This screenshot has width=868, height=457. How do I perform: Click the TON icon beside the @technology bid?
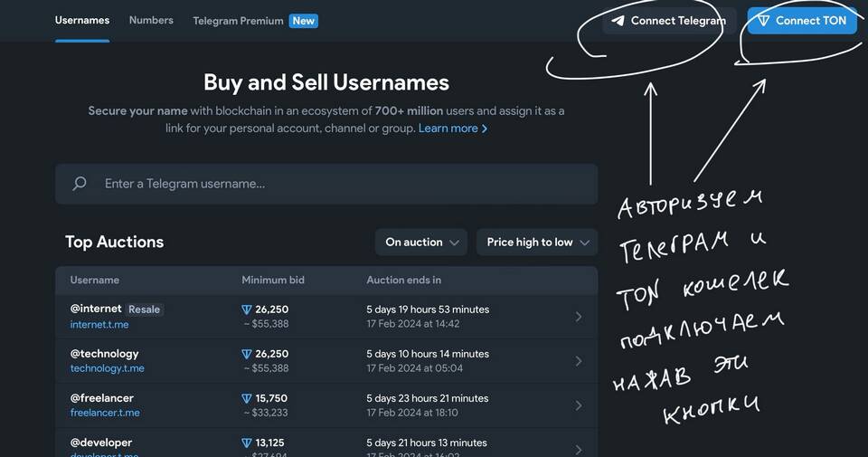coord(247,354)
